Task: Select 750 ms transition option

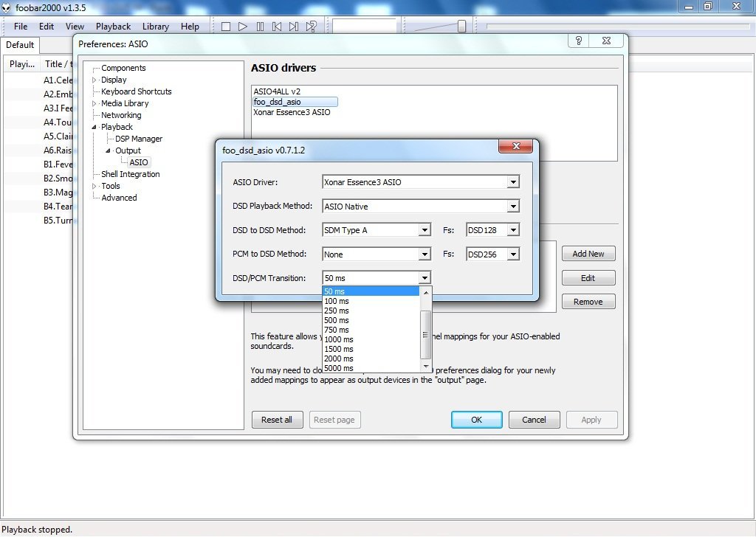Action: click(371, 330)
